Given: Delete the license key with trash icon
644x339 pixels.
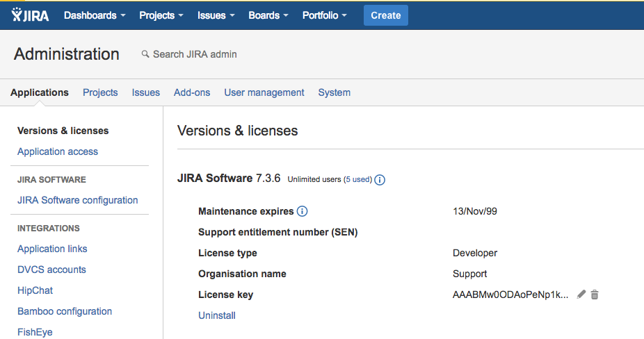Looking at the screenshot, I should (595, 295).
